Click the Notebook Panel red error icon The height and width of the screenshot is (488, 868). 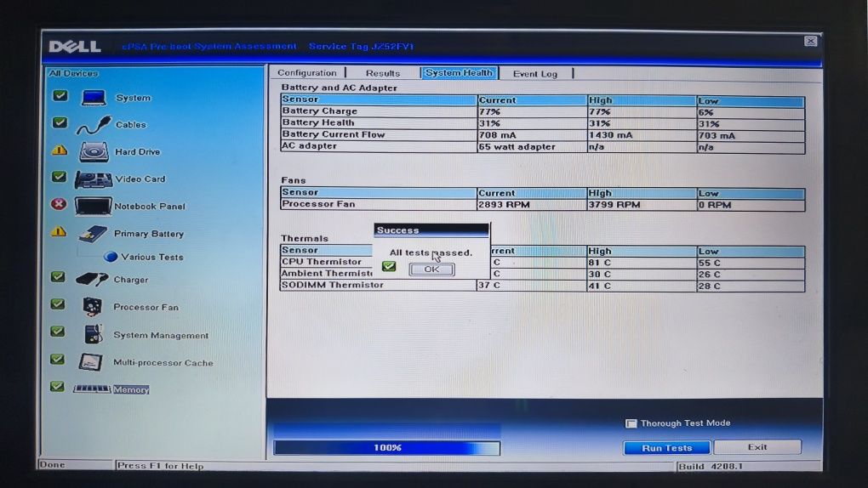[x=59, y=204]
